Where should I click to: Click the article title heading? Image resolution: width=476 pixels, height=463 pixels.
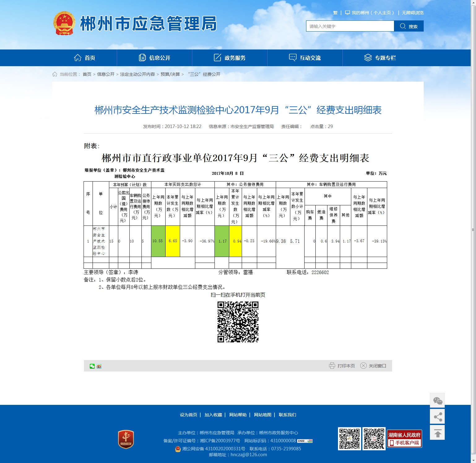[238, 110]
